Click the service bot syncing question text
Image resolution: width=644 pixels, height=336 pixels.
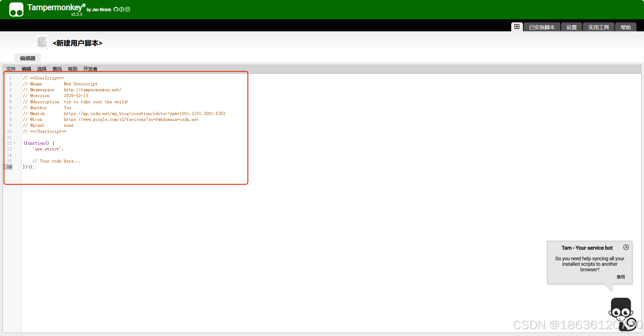pos(590,264)
